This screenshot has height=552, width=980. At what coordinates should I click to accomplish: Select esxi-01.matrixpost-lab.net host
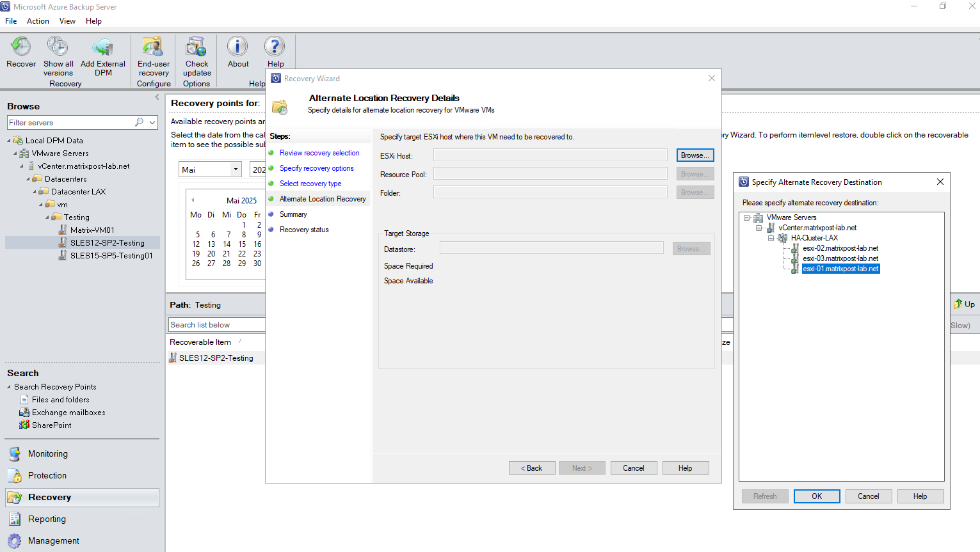(840, 269)
